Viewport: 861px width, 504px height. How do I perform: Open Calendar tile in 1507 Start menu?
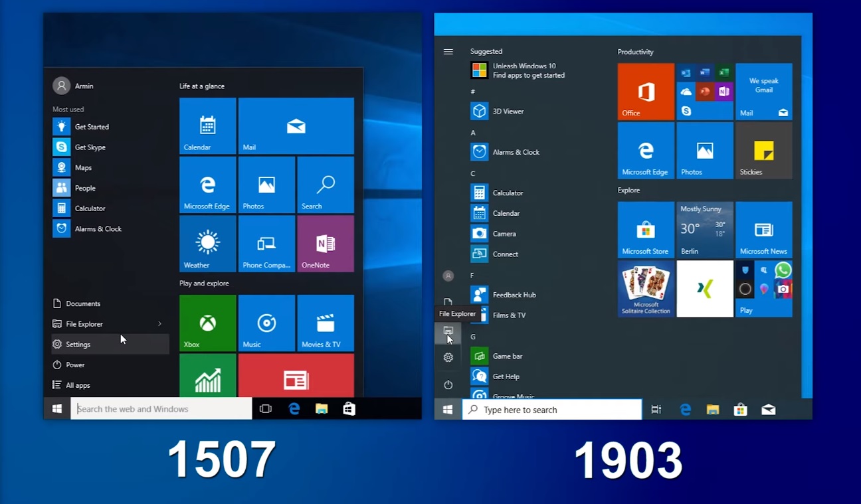point(208,126)
